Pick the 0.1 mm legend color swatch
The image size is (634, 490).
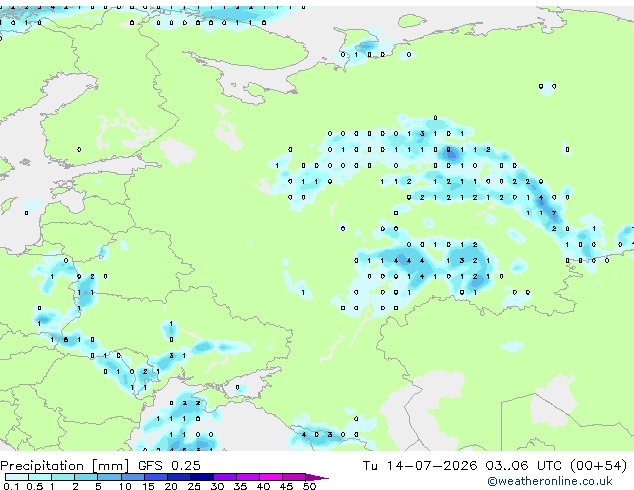pyautogui.click(x=17, y=477)
